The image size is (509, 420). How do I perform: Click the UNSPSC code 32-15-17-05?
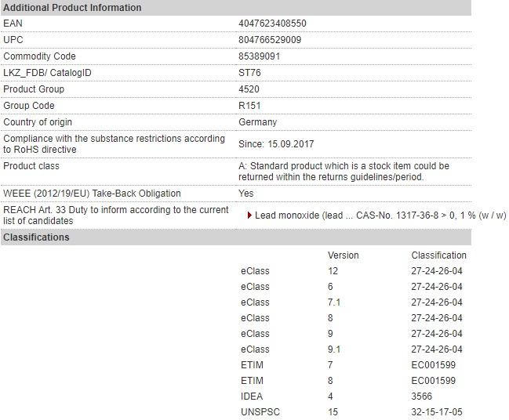pyautogui.click(x=437, y=412)
